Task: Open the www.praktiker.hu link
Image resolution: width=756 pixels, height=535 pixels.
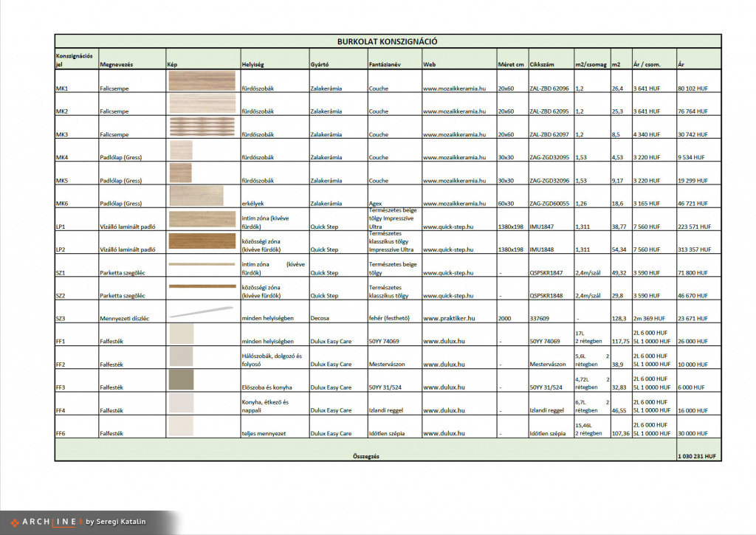Action: click(449, 319)
